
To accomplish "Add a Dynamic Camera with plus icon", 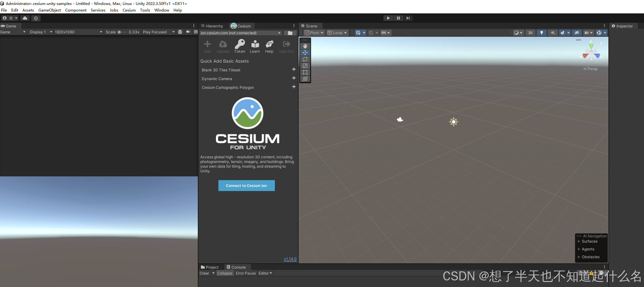I will click(294, 78).
